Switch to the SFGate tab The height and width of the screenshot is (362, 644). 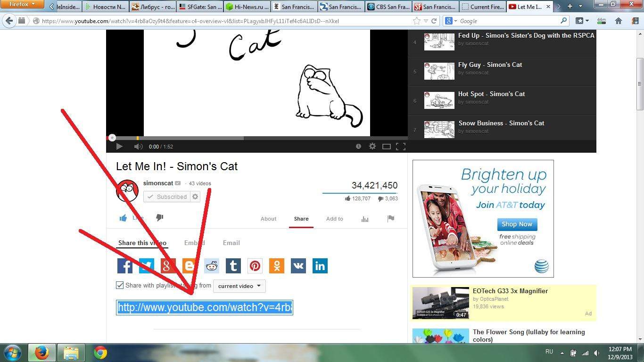pyautogui.click(x=199, y=7)
